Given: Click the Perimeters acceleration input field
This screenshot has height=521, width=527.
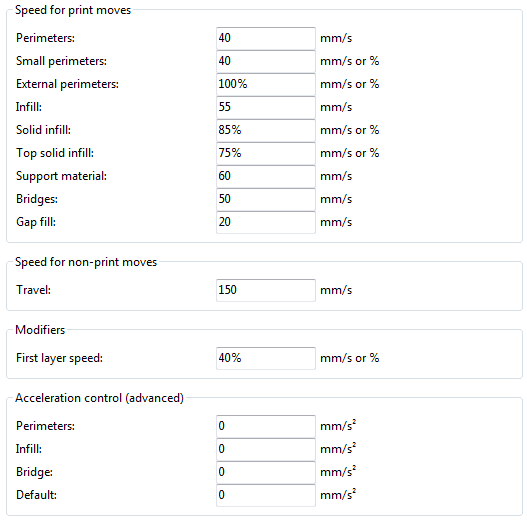Looking at the screenshot, I should click(266, 426).
